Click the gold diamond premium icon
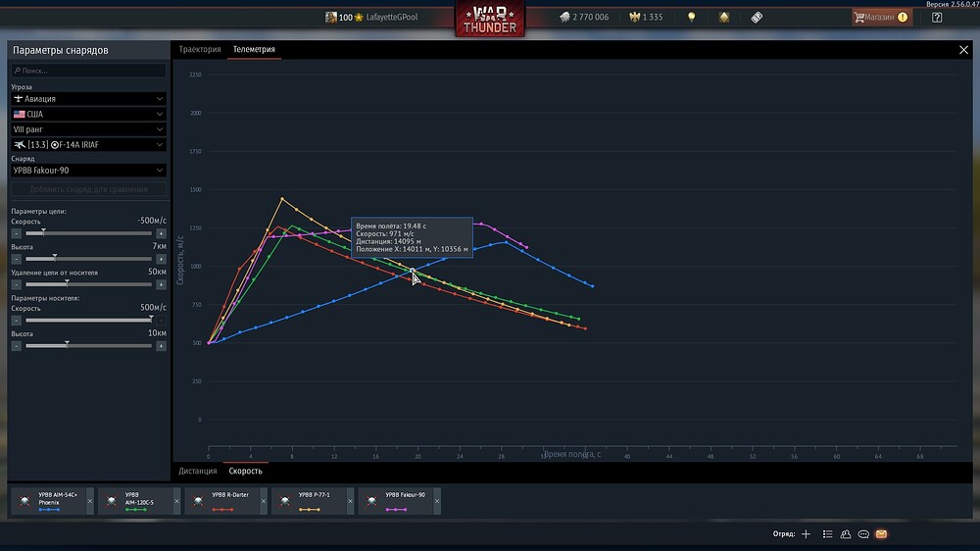 point(724,17)
